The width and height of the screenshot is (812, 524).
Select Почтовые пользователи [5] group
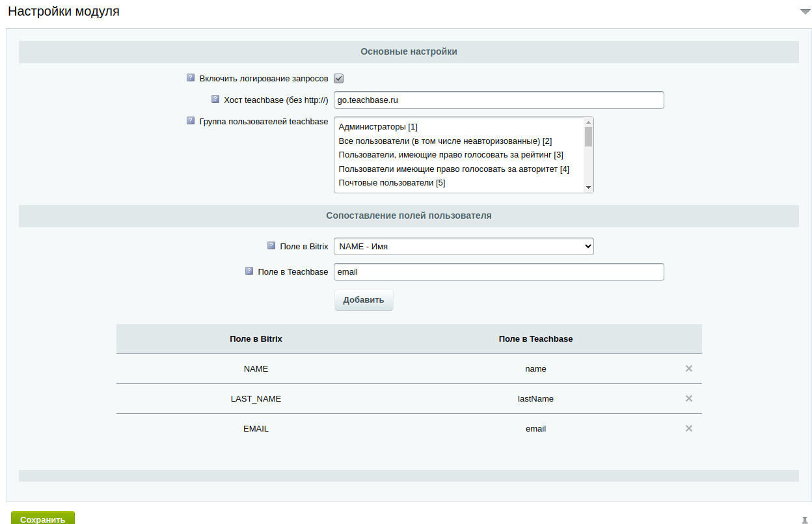tap(392, 183)
